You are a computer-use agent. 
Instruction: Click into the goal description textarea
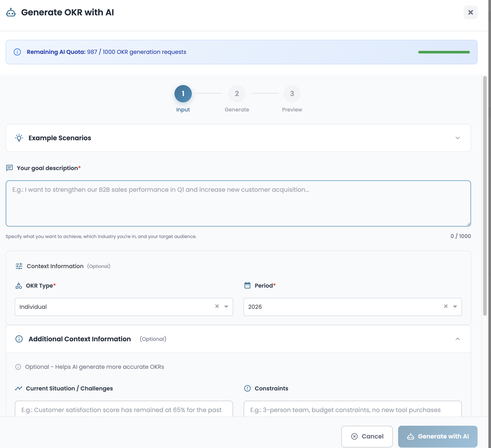tap(238, 203)
